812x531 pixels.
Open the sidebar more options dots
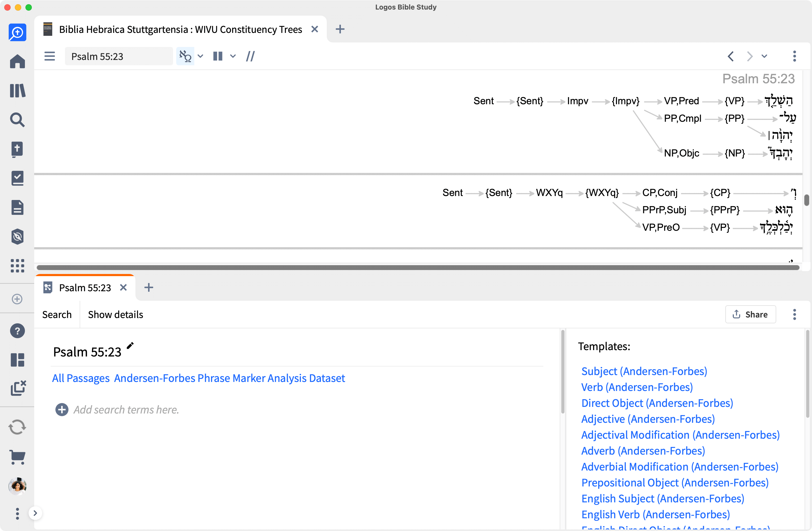click(x=17, y=513)
